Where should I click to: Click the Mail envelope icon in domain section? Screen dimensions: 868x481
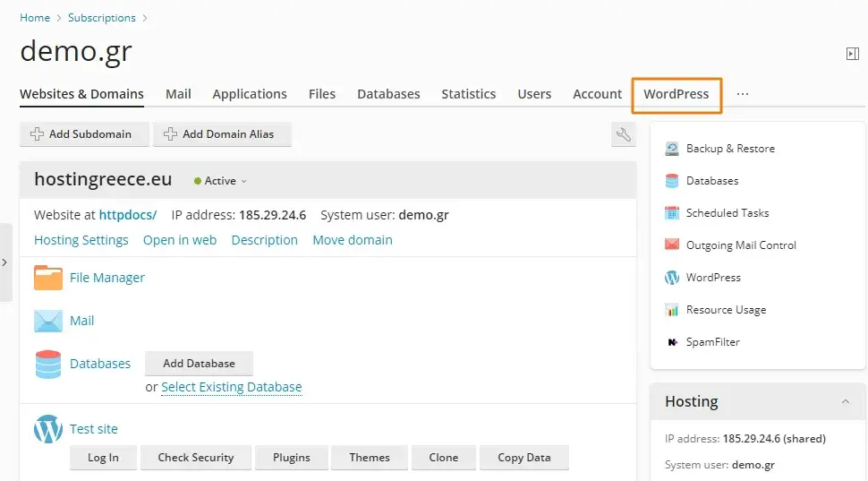(x=48, y=321)
